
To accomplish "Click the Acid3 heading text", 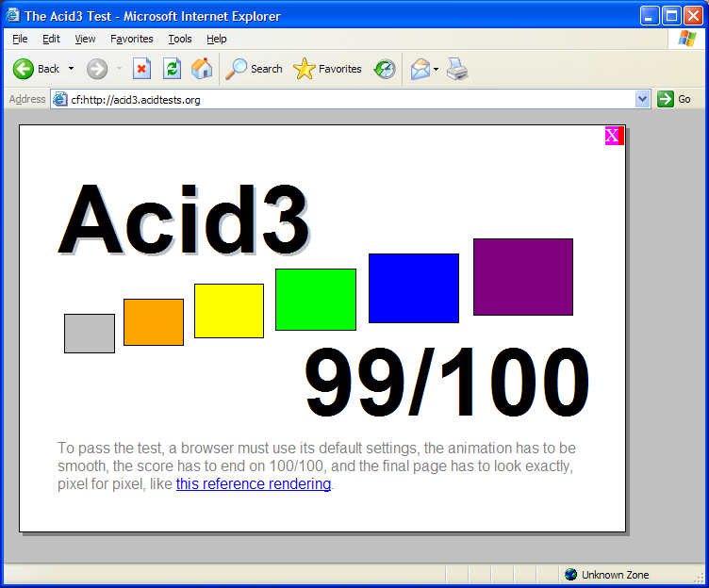I will (x=184, y=220).
